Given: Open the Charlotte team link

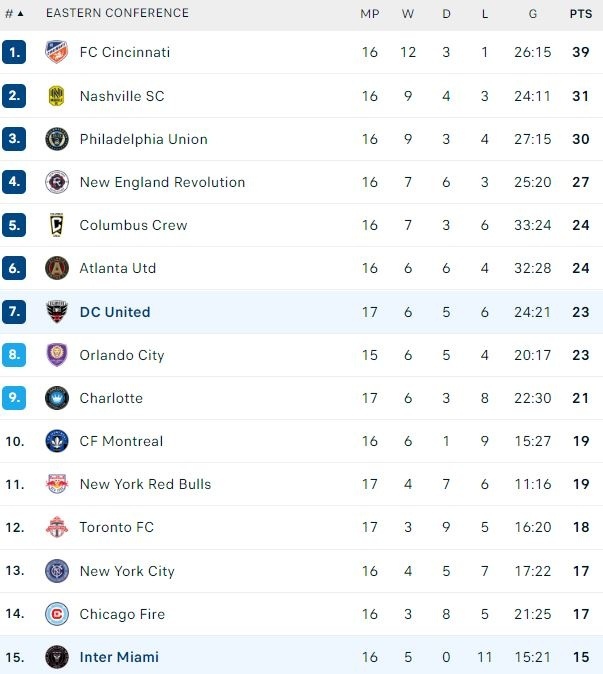Looking at the screenshot, I should tap(111, 398).
